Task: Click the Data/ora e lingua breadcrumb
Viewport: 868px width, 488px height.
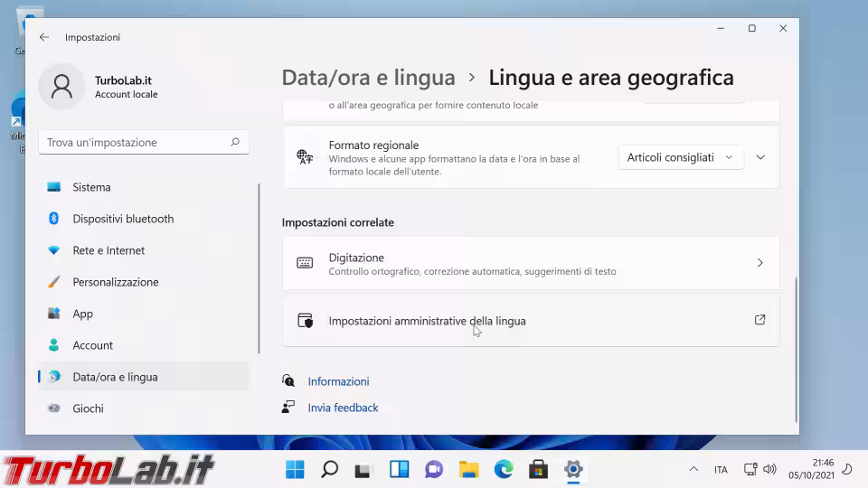Action: 368,78
